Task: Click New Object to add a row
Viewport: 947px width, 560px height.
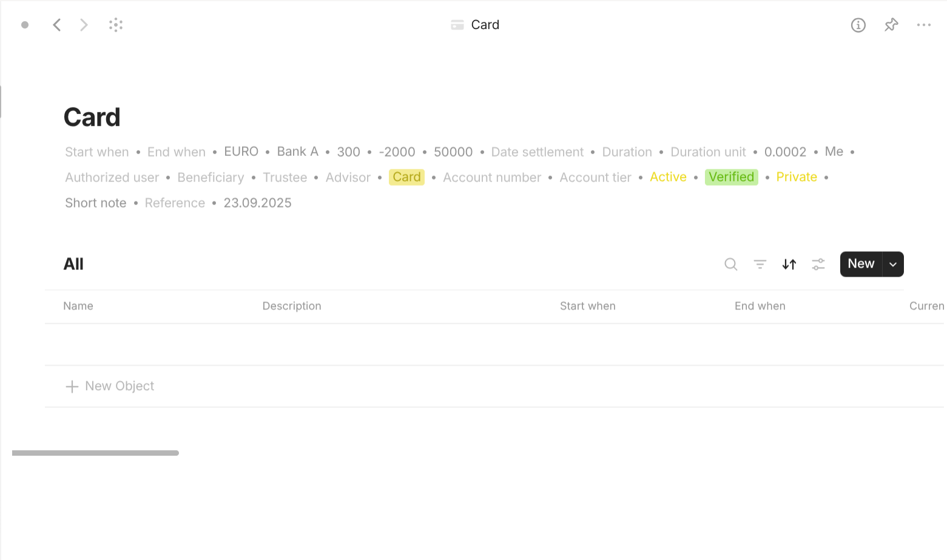Action: click(109, 386)
